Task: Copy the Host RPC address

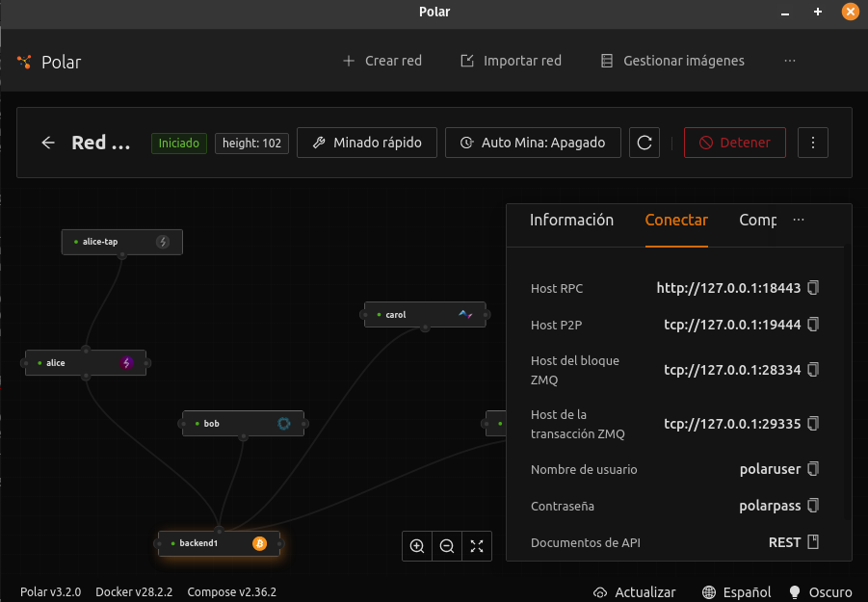Action: coord(813,288)
